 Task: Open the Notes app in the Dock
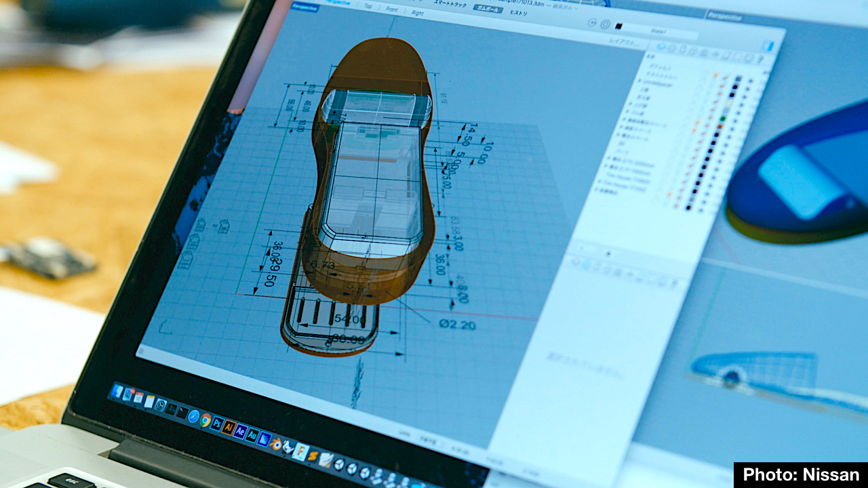(149, 401)
